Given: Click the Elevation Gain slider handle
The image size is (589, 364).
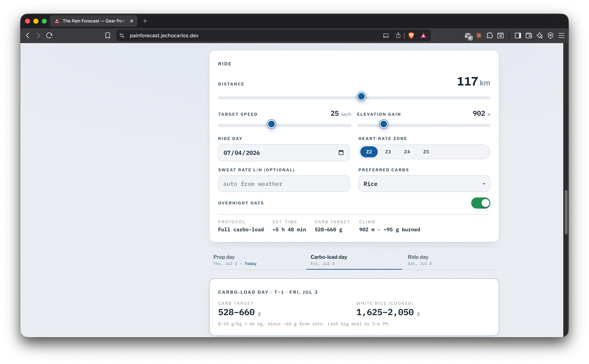Looking at the screenshot, I should 384,124.
